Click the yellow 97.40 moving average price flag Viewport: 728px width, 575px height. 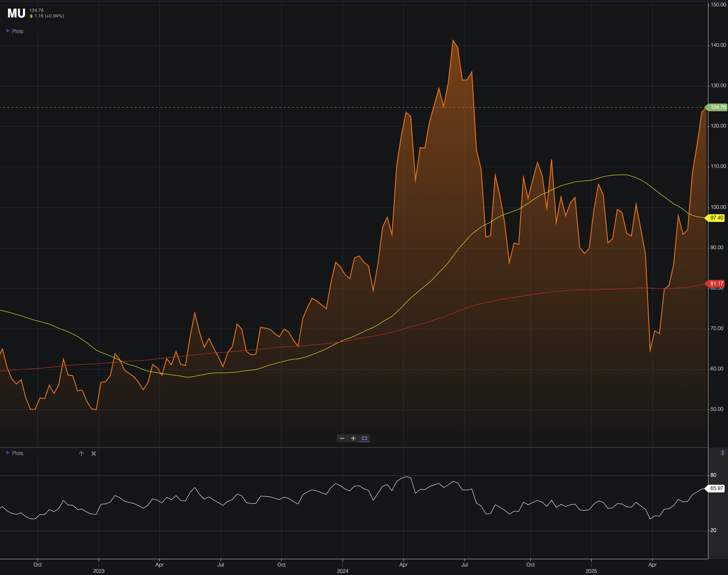coord(717,218)
